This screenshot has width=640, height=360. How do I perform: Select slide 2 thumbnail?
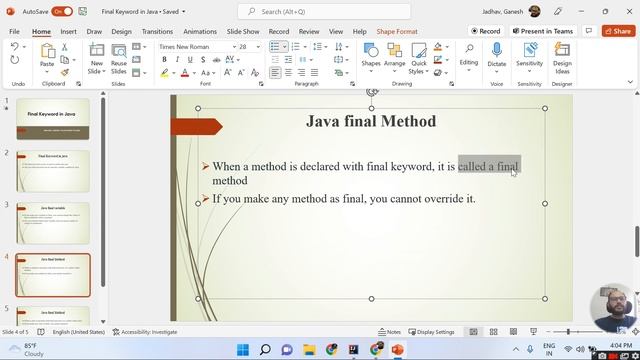pos(53,171)
